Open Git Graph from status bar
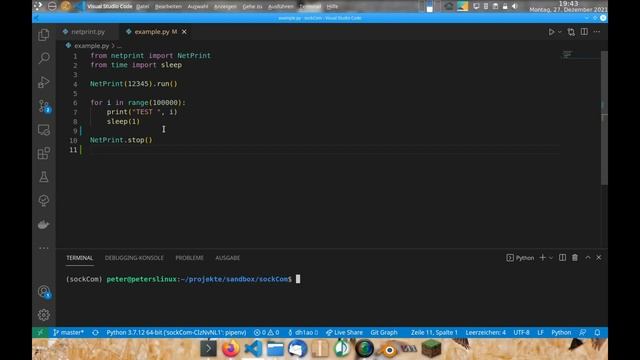This screenshot has width=640, height=360. (384, 332)
